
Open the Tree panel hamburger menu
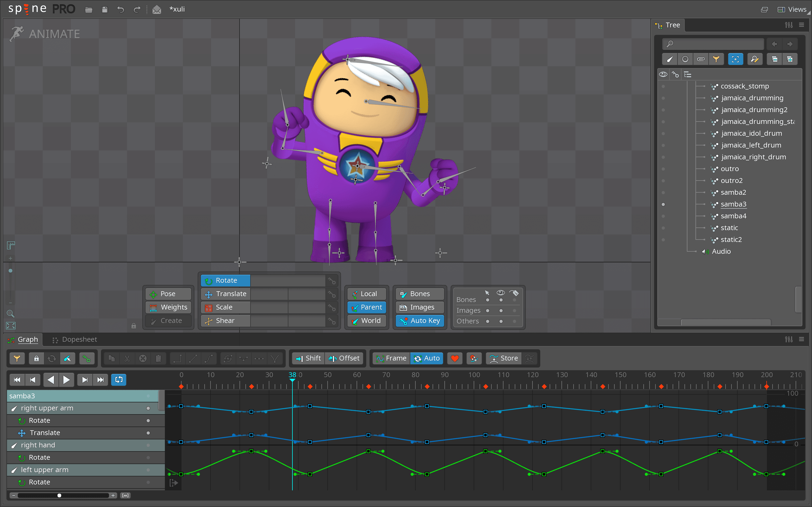[x=802, y=25]
